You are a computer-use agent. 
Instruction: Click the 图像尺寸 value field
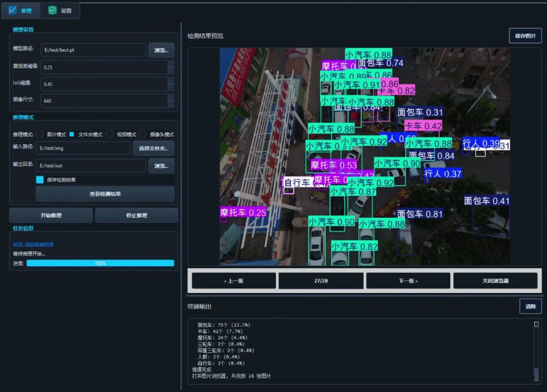click(x=104, y=101)
